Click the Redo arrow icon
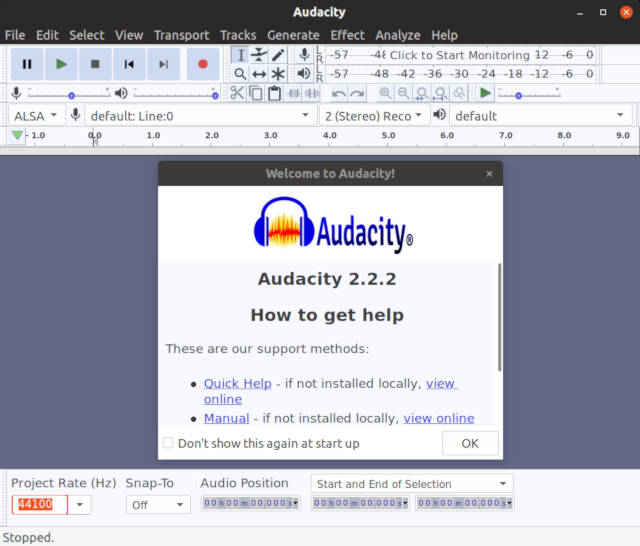Viewport: 640px width, 546px height. tap(357, 93)
